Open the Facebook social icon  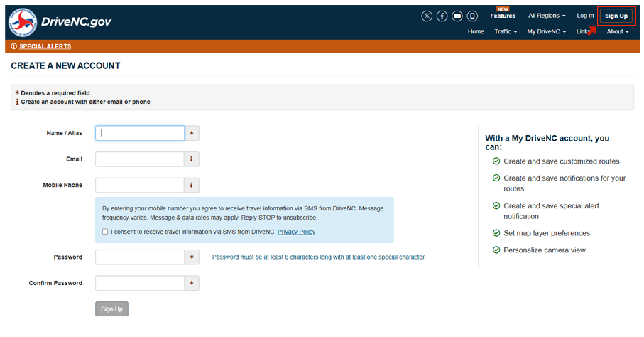click(x=442, y=16)
